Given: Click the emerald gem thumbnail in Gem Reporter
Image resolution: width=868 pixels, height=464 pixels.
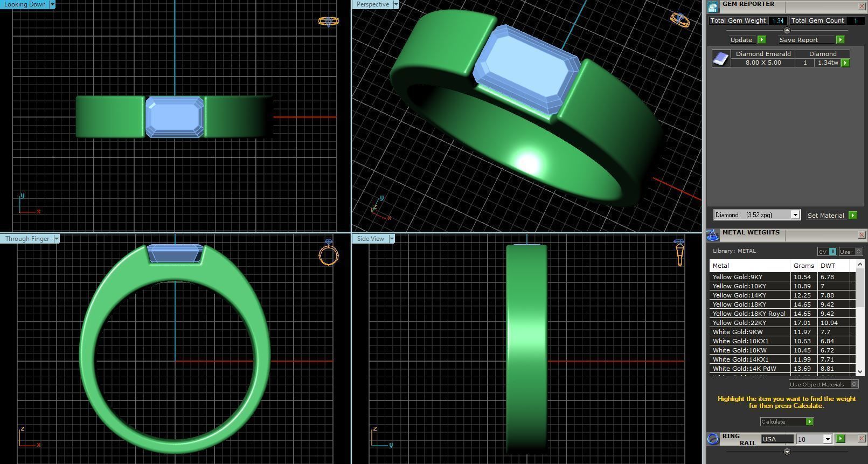Looking at the screenshot, I should (721, 58).
